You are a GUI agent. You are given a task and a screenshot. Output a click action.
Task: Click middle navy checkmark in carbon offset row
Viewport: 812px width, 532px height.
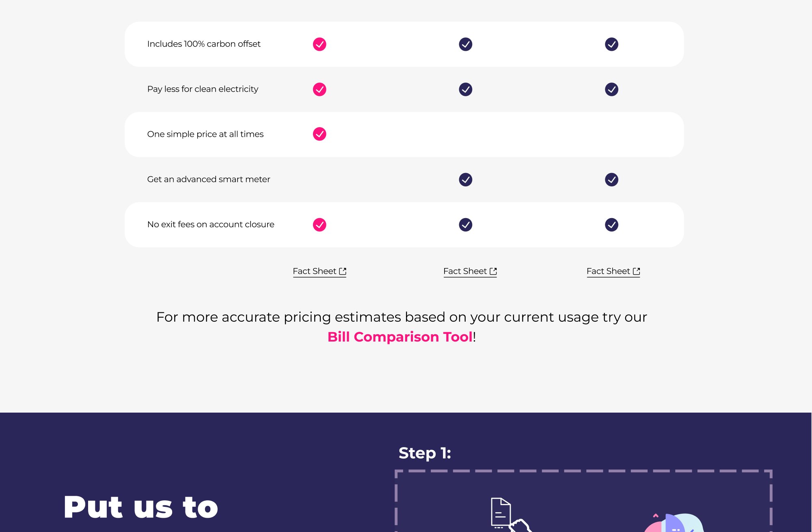point(465,44)
